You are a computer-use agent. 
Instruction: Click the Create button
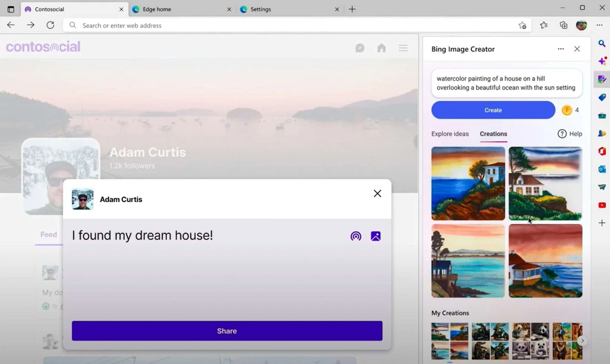tap(493, 110)
